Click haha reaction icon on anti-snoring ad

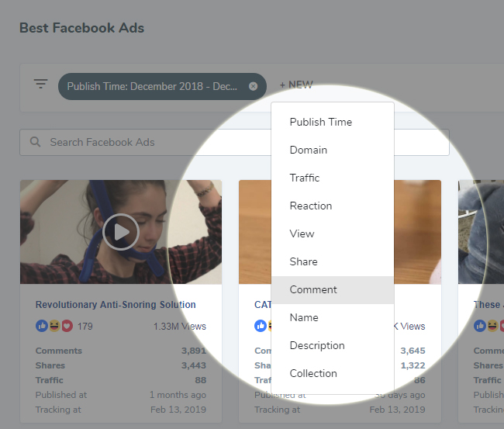point(54,326)
